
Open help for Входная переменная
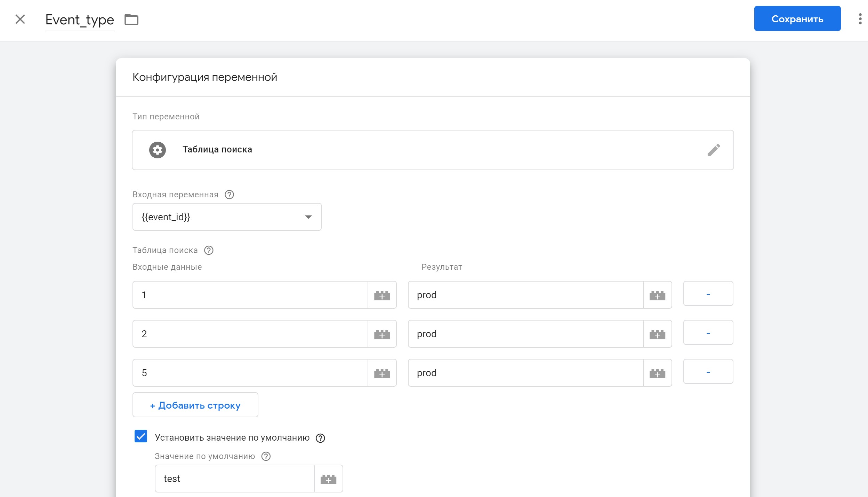click(x=229, y=195)
